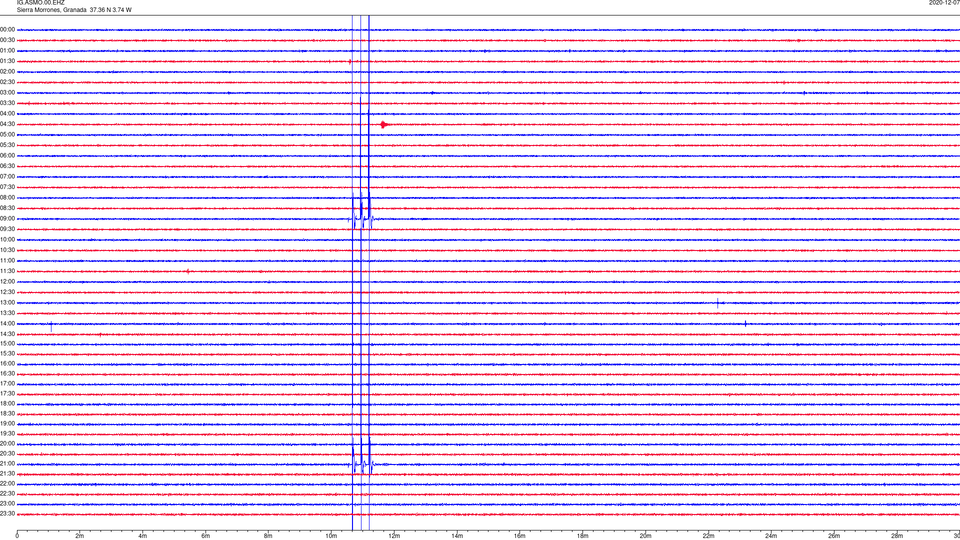The image size is (960, 540).
Task: Click the 8m axis tick label
Action: click(268, 536)
